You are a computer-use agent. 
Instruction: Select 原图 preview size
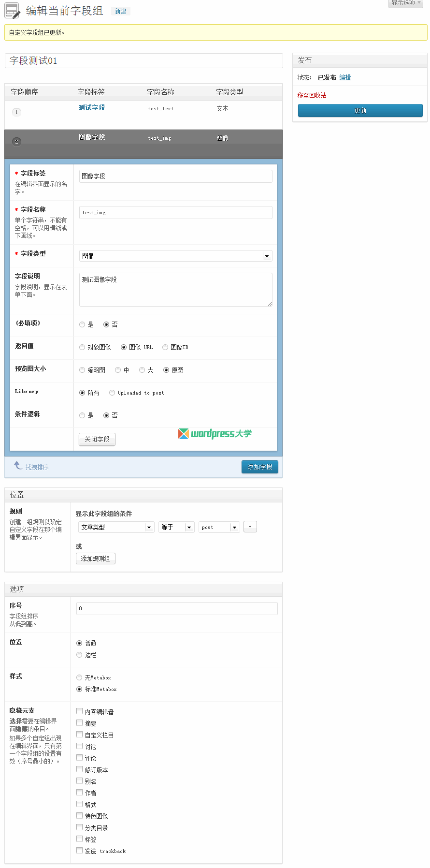(x=166, y=370)
